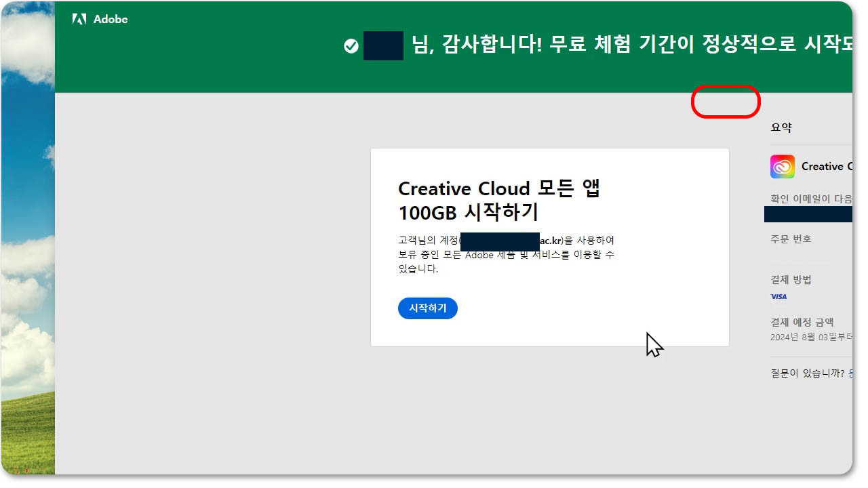Click the 결제 예정 금액 label

[802, 322]
